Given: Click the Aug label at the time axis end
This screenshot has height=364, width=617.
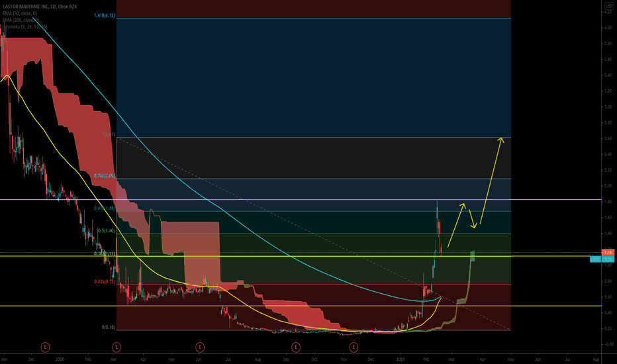Looking at the screenshot, I should pos(596,359).
